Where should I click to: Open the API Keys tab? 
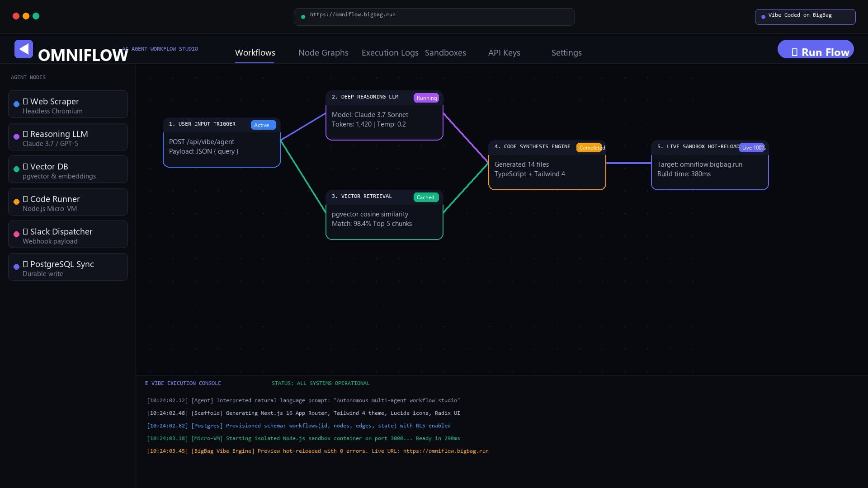[x=504, y=52]
